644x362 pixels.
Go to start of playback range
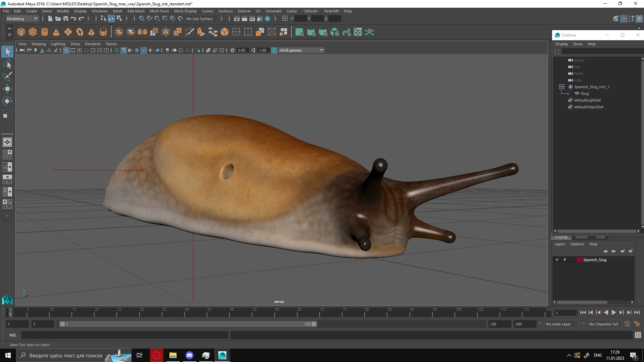coord(583,312)
